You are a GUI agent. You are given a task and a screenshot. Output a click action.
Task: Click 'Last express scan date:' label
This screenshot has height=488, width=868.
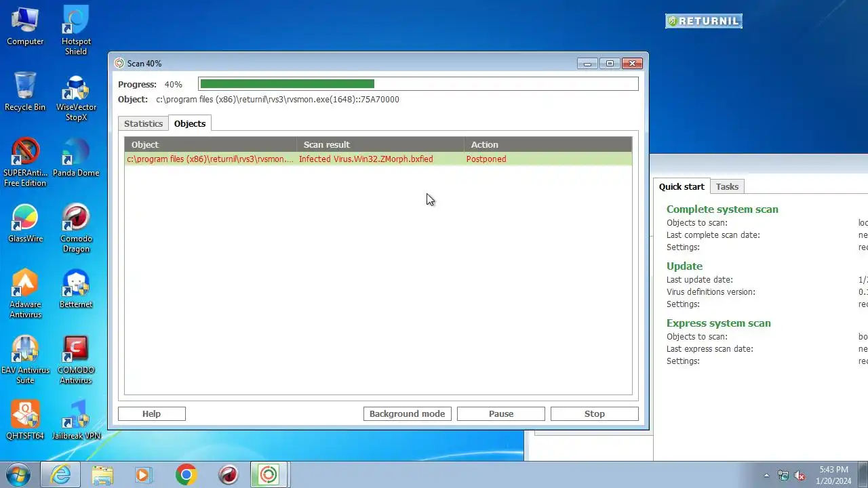709,349
